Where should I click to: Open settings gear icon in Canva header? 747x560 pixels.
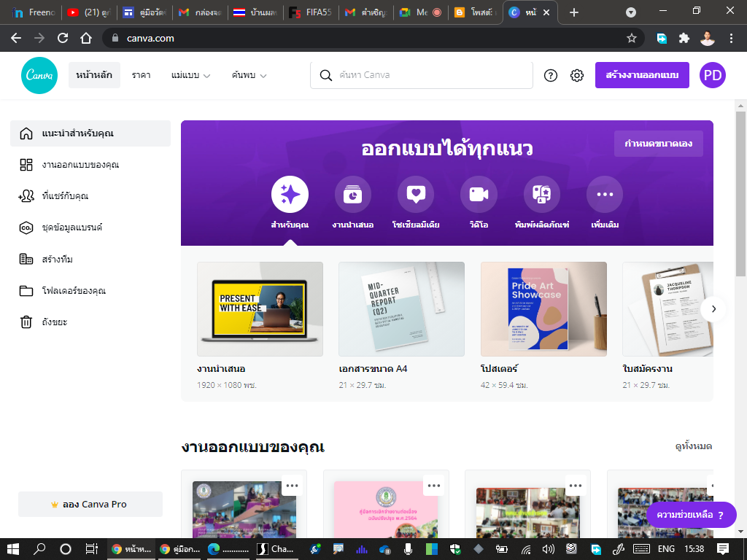(x=576, y=75)
